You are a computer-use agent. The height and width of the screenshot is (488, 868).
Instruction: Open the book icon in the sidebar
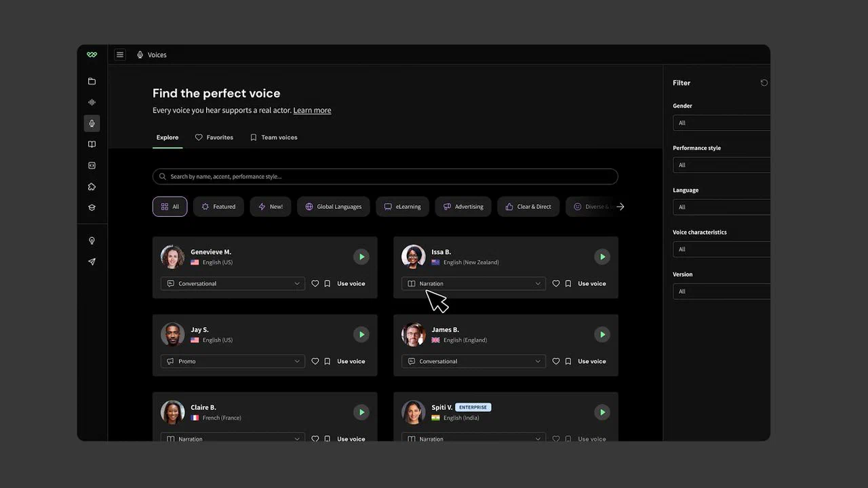[x=92, y=144]
